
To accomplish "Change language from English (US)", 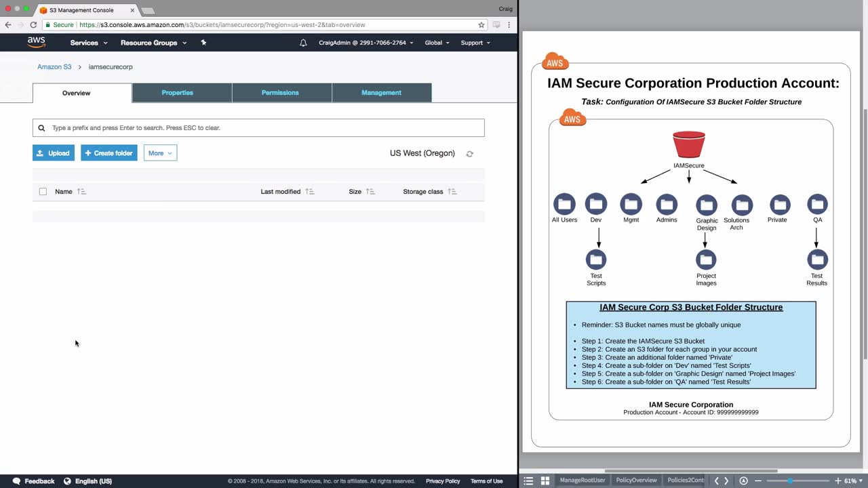I will click(94, 481).
